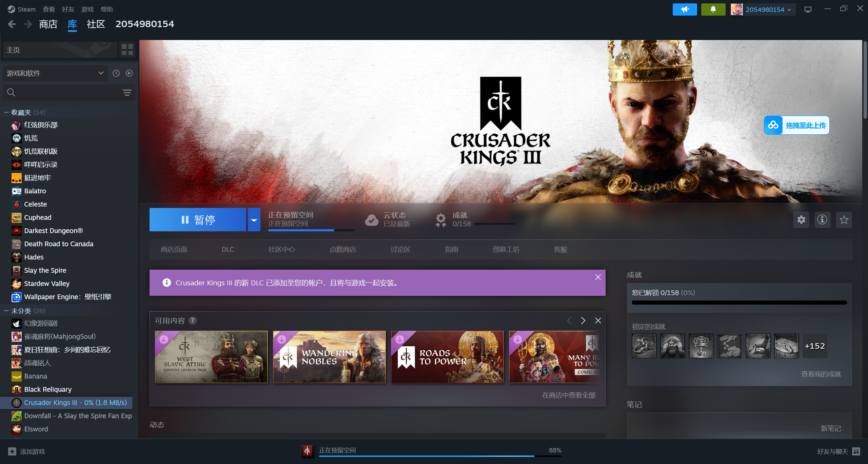Open the Roads to Power DLC thumbnail
Image resolution: width=868 pixels, height=464 pixels.
(x=447, y=357)
